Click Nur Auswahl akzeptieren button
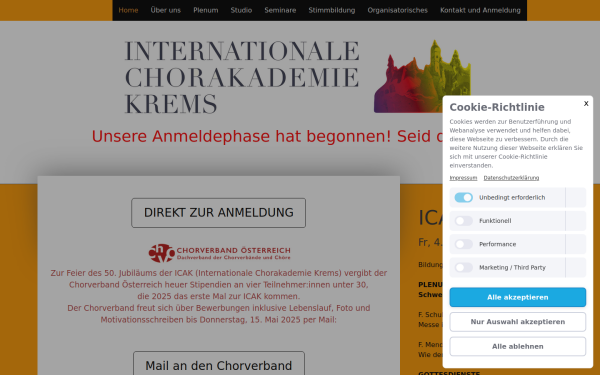This screenshot has height=375, width=600. (517, 322)
